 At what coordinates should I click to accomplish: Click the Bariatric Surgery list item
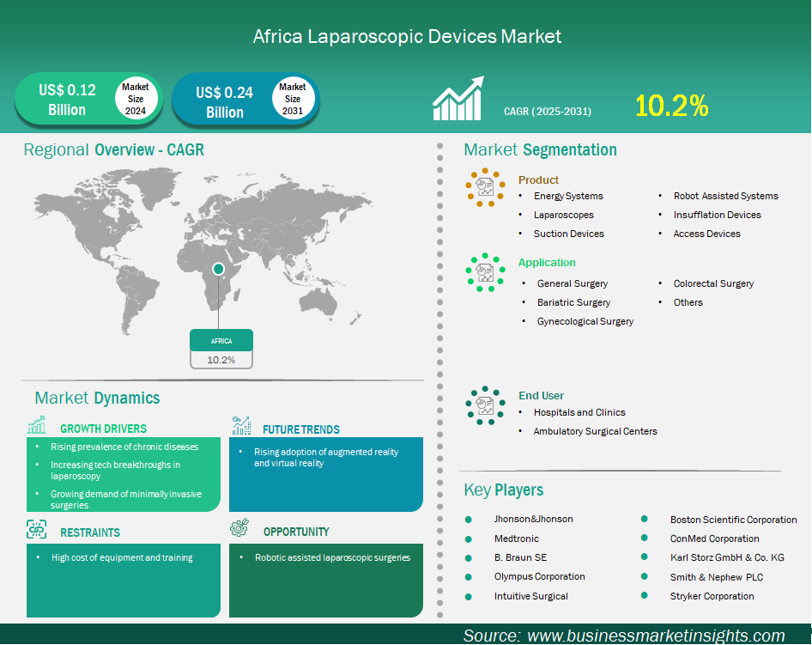(x=573, y=302)
